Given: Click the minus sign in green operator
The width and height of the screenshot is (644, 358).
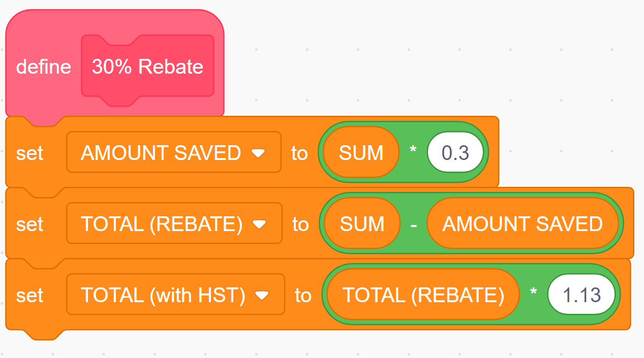Looking at the screenshot, I should (x=414, y=224).
